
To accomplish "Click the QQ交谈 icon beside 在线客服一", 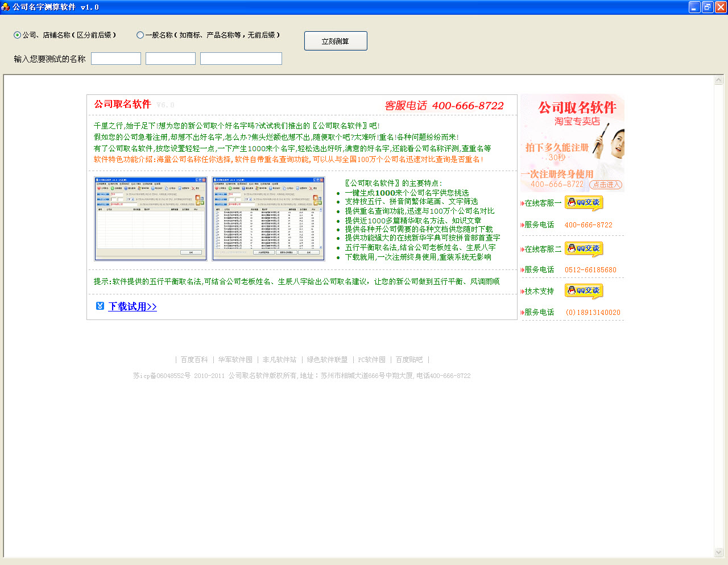I will [x=584, y=202].
